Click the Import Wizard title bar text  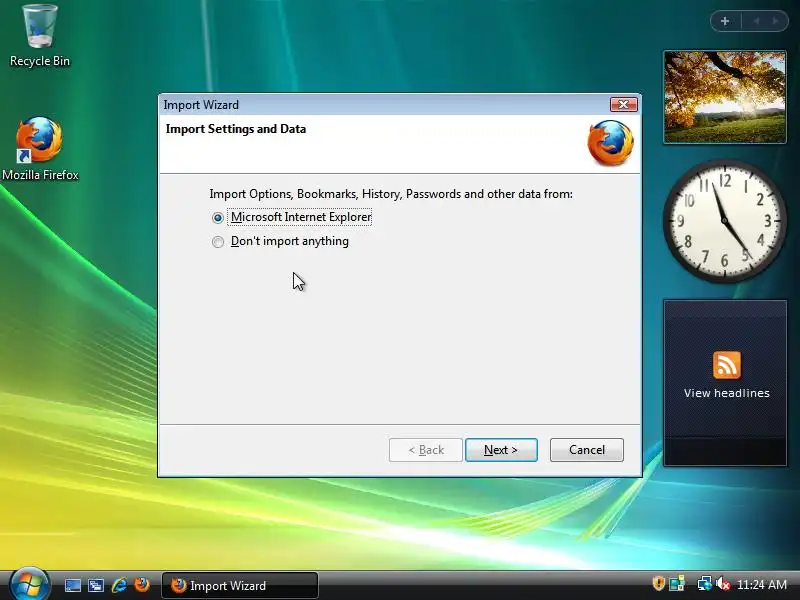201,105
